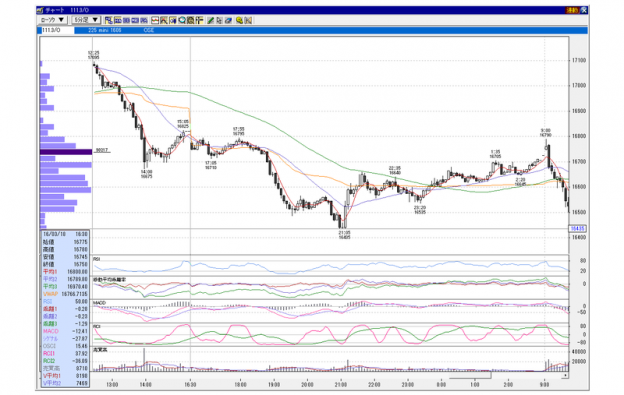Choose the pointer cursor tool icon
Viewport: 624px width, 395px height.
tap(219, 20)
